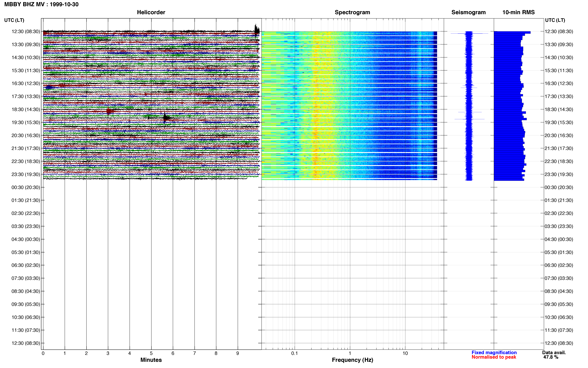This screenshot has height=368, width=588.
Task: Click left time label 03:30 (23:30)
Action: pyautogui.click(x=26, y=226)
